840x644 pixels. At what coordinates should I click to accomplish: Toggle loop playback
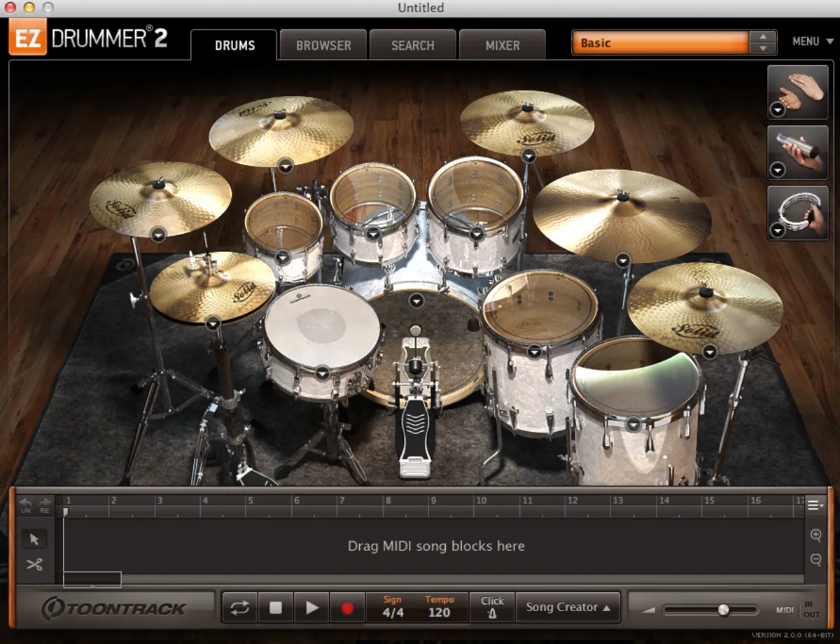(x=240, y=608)
